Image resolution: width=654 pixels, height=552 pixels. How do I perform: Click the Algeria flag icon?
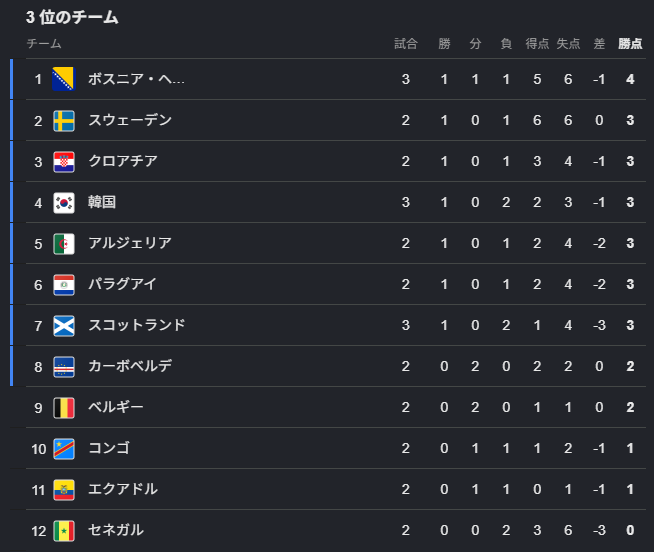(64, 244)
